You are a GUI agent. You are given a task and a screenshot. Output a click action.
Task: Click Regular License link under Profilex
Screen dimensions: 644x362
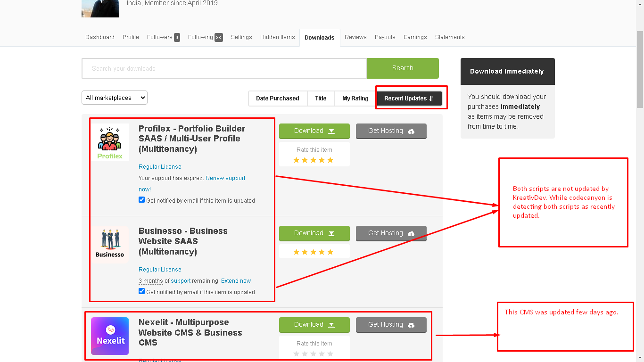click(x=160, y=167)
